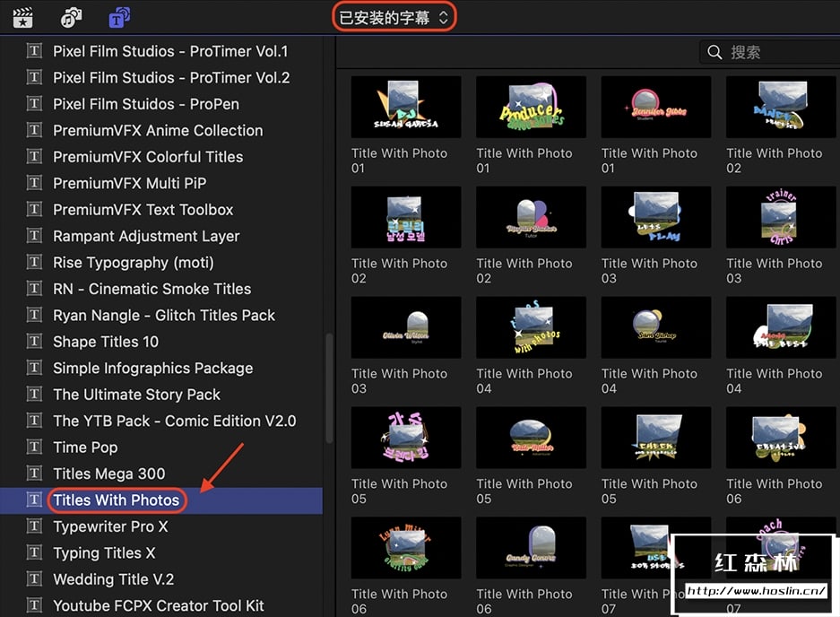Click the T icon beside Titles With Photos
Screen dimensions: 840x617
[x=34, y=500]
